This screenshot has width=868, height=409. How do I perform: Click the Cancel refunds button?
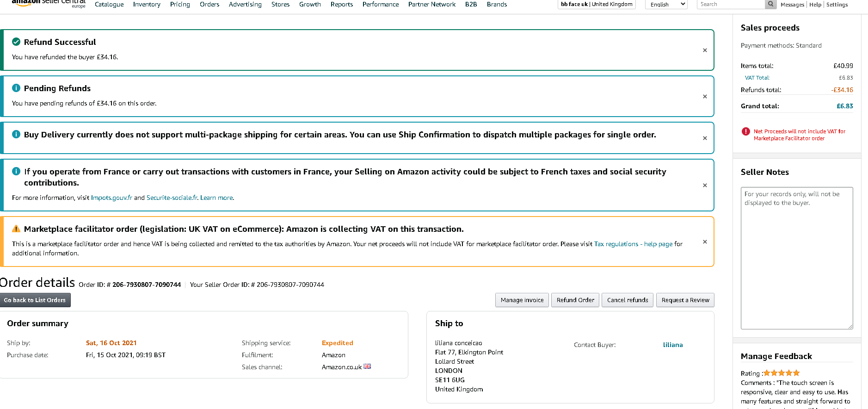pyautogui.click(x=628, y=300)
